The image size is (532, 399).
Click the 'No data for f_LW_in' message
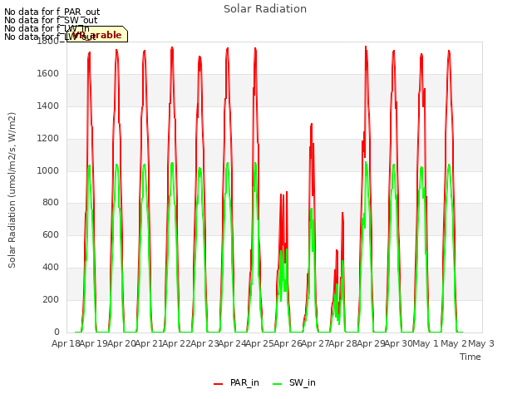pyautogui.click(x=47, y=28)
